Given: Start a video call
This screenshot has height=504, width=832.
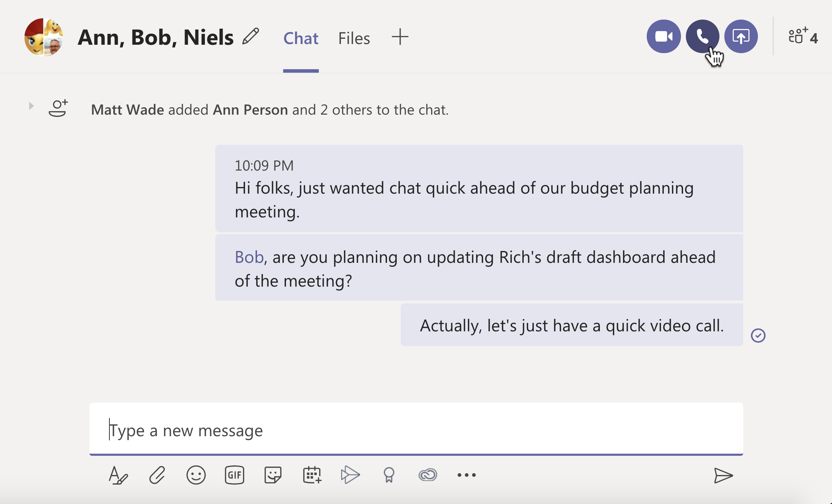Looking at the screenshot, I should point(663,36).
